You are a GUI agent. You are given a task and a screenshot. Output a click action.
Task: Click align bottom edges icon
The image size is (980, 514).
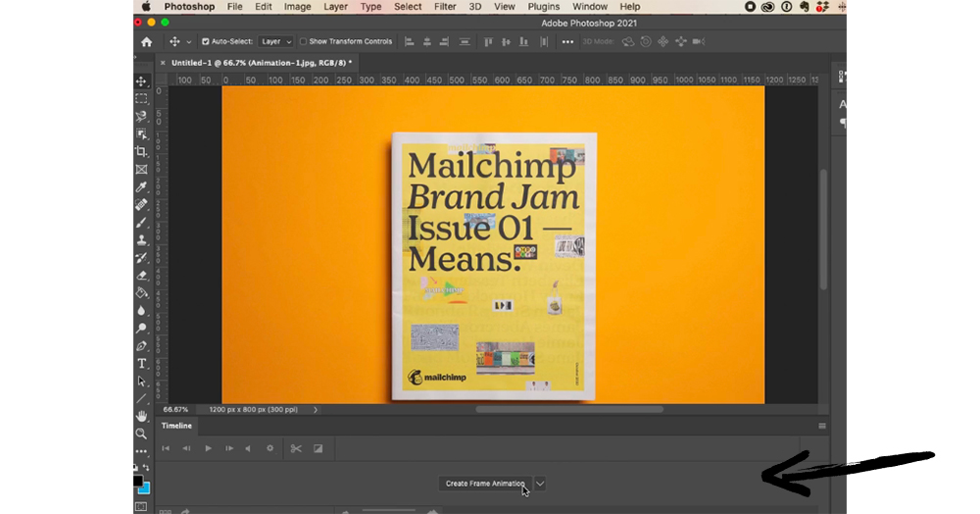pos(523,42)
